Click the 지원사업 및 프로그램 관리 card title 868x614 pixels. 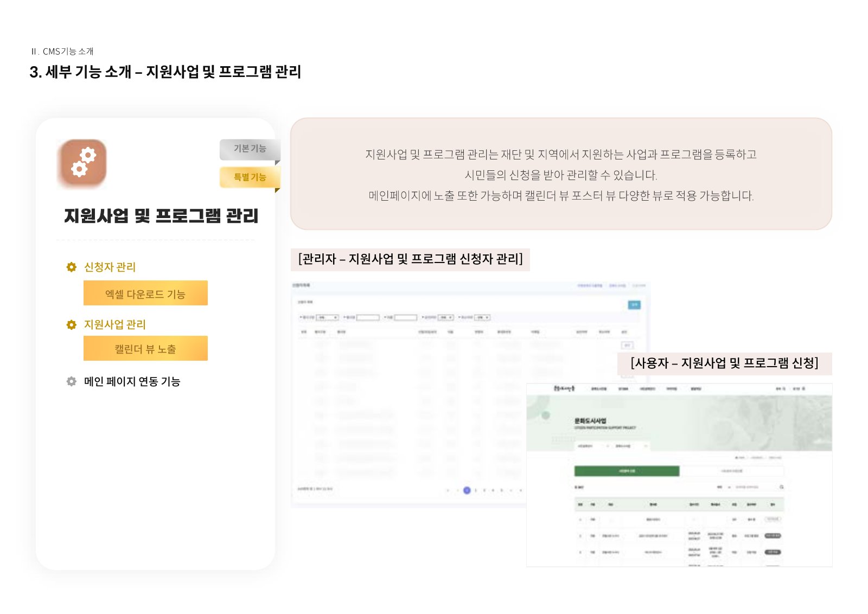coord(161,216)
